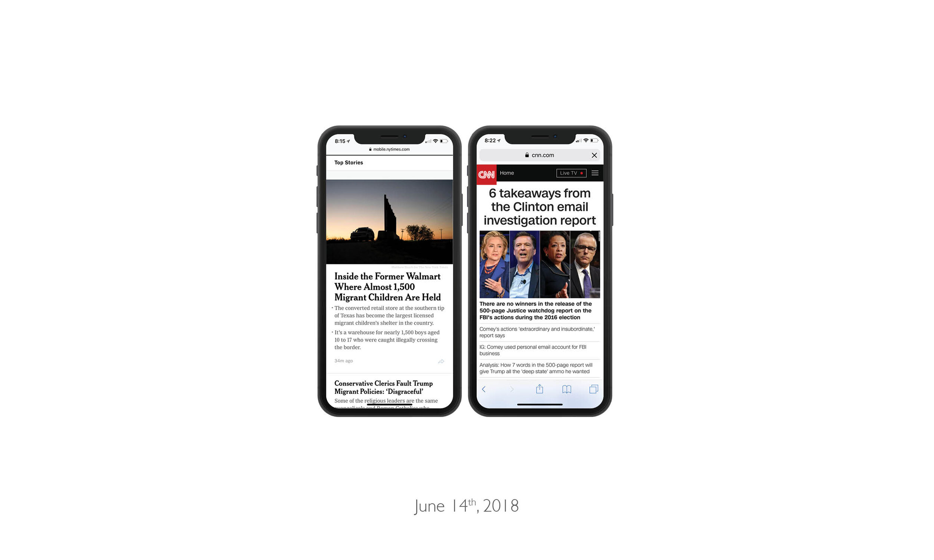Tap the share icon on NYT article
This screenshot has width=934, height=560.
[440, 361]
